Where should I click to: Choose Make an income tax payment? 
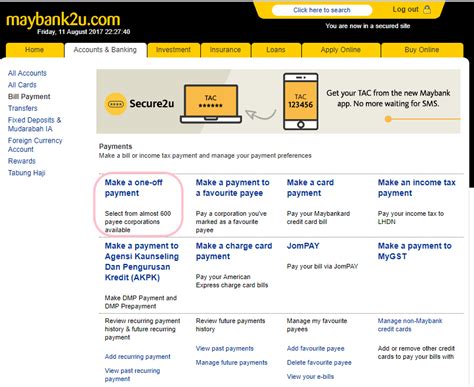417,188
